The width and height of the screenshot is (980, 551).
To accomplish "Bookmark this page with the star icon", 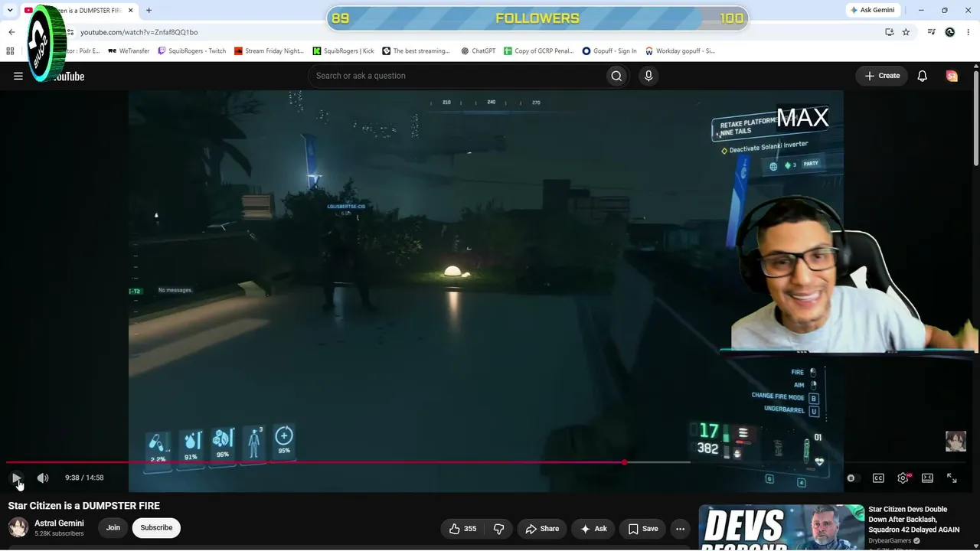I will (906, 32).
